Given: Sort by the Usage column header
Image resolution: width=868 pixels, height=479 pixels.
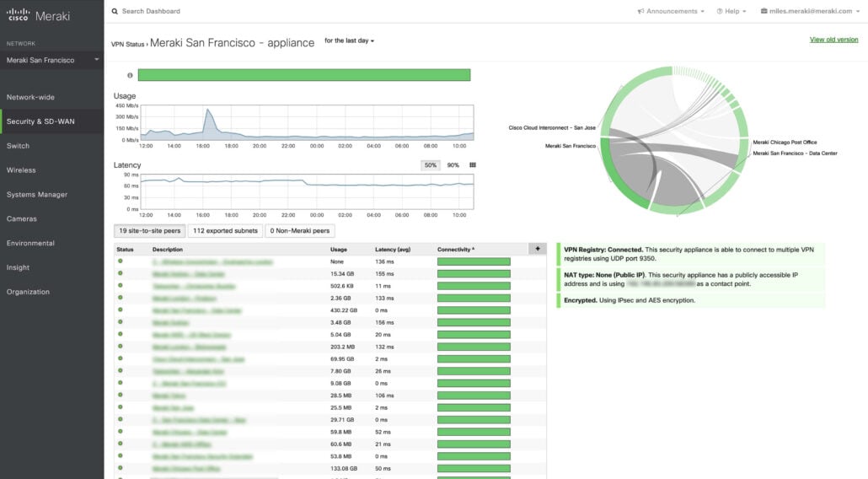Looking at the screenshot, I should pyautogui.click(x=339, y=250).
